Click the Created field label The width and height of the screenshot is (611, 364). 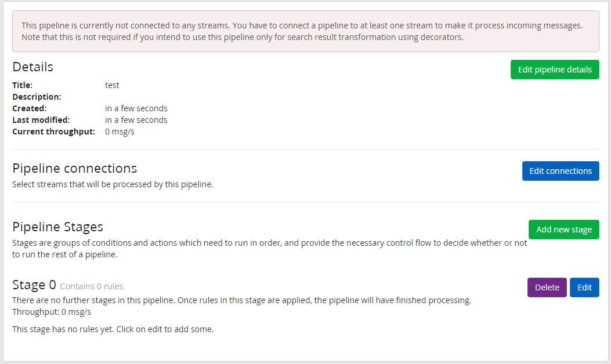(x=30, y=108)
